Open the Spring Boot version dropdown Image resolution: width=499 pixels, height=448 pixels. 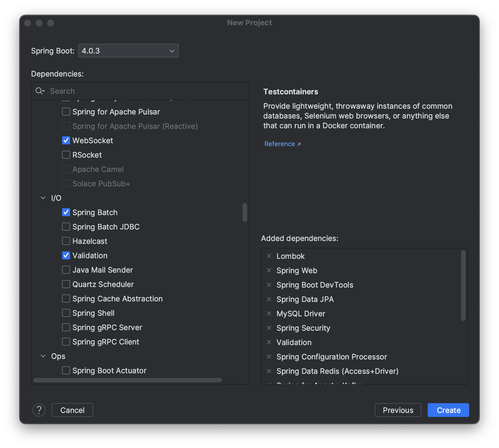coord(128,51)
